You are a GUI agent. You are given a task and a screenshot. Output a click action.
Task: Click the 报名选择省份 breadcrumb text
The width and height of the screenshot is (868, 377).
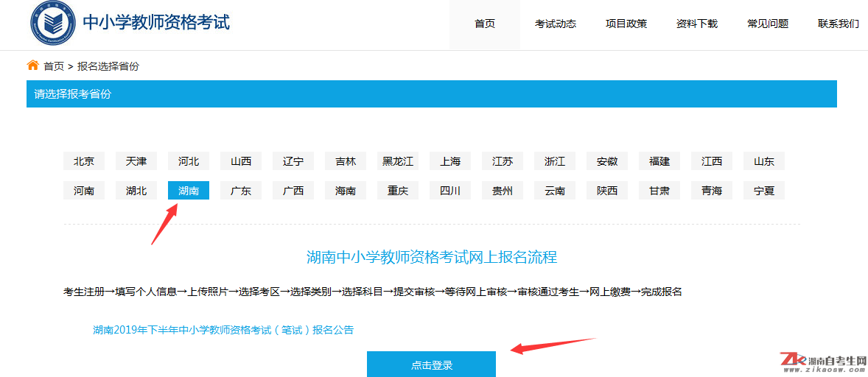tap(108, 66)
